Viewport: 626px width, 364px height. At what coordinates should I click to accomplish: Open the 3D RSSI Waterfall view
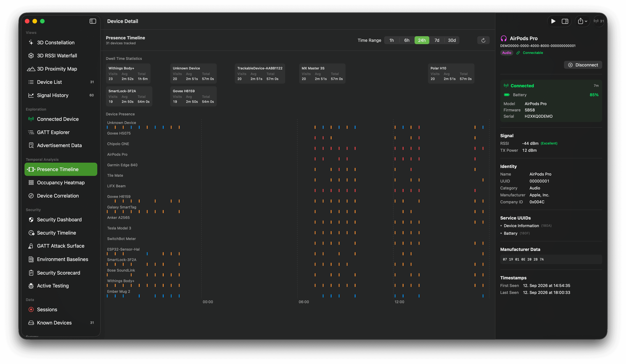[61, 56]
